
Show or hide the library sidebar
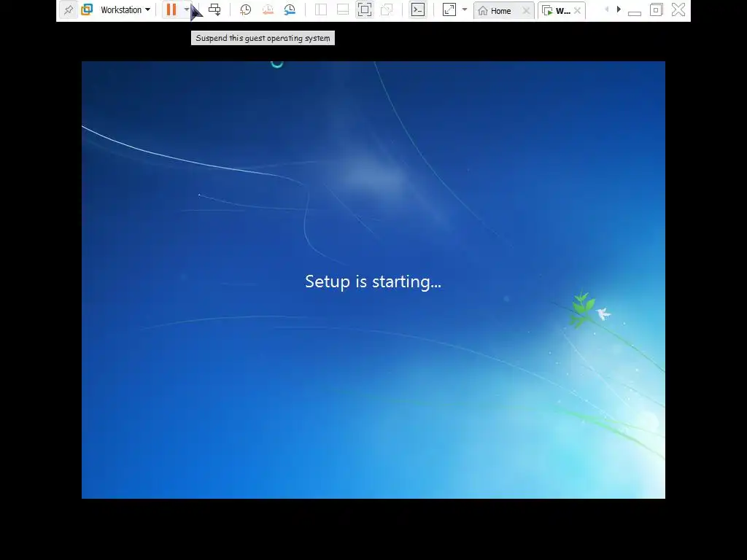[321, 9]
